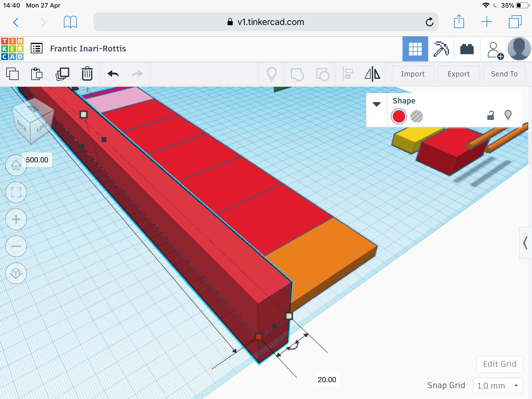
Task: Set the shape to Hole
Action: point(416,116)
